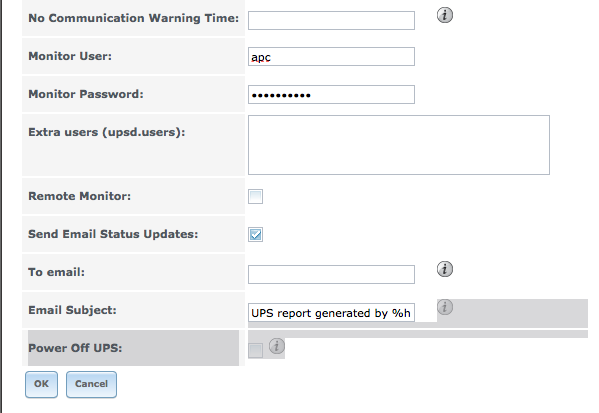Click the Email Subject text field
Image resolution: width=599 pixels, height=413 pixels.
click(331, 313)
